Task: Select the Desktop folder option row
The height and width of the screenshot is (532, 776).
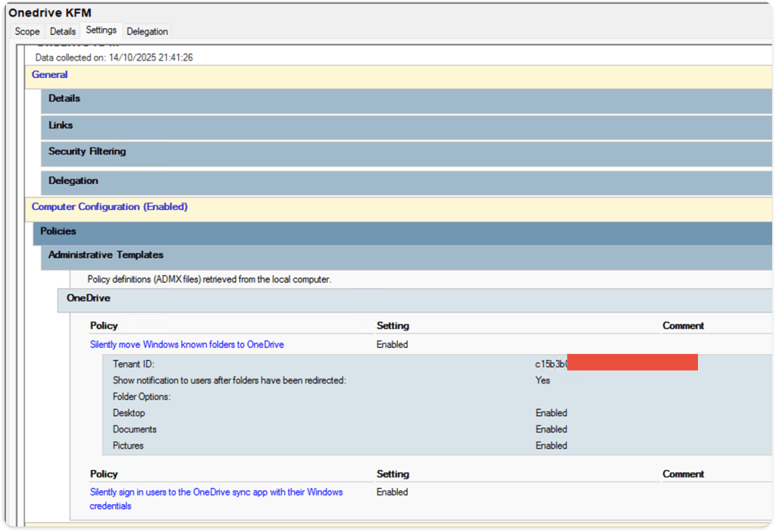Action: (129, 413)
